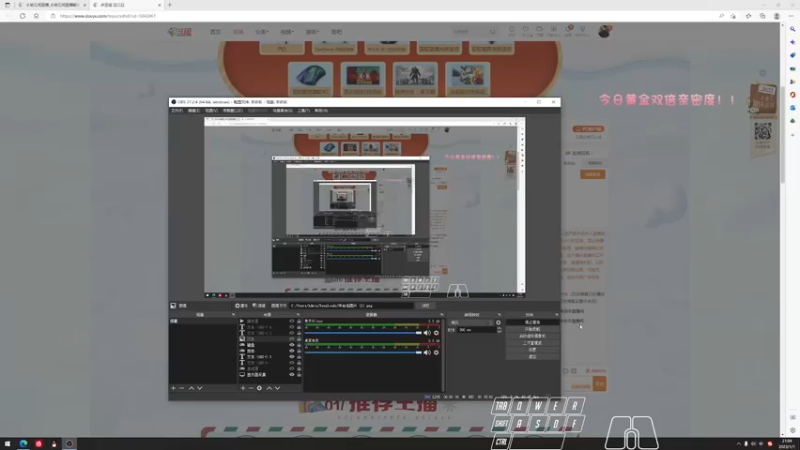
Task: Adjust transition duration 300 ms stepper
Action: 499,330
